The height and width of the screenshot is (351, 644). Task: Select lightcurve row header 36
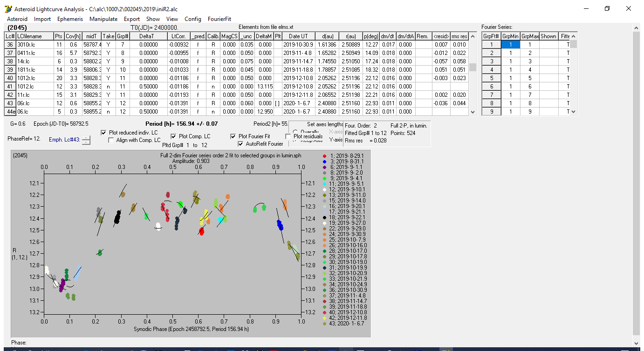[10, 45]
